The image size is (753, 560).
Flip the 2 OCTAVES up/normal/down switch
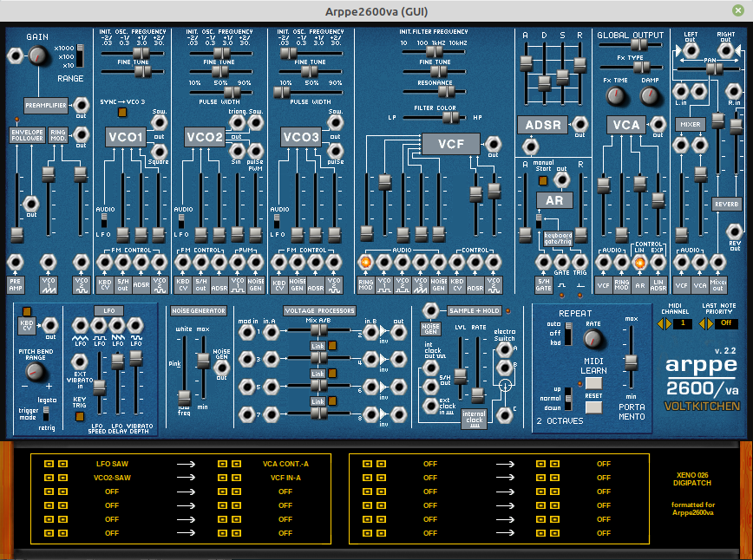point(568,398)
